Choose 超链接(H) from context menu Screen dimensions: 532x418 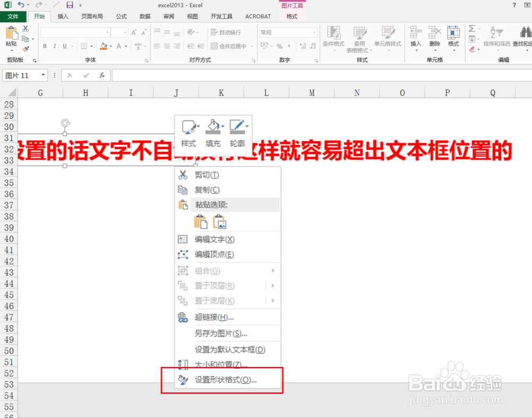(x=228, y=317)
